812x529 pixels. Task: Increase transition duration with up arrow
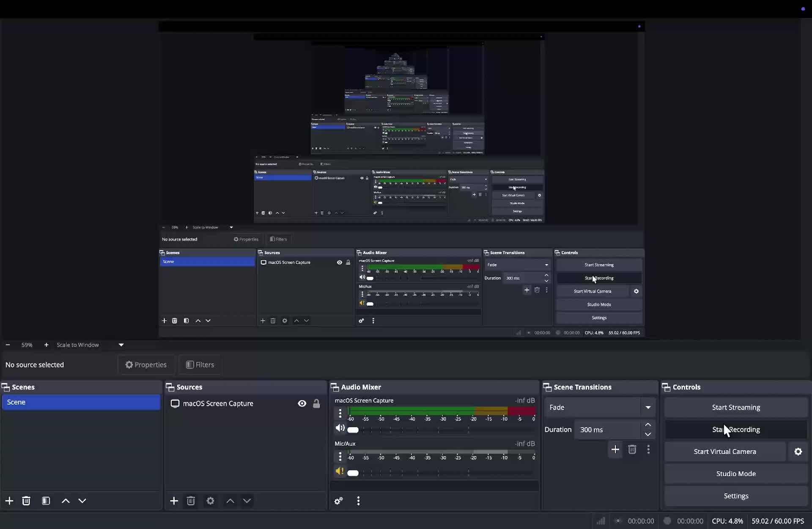648,425
